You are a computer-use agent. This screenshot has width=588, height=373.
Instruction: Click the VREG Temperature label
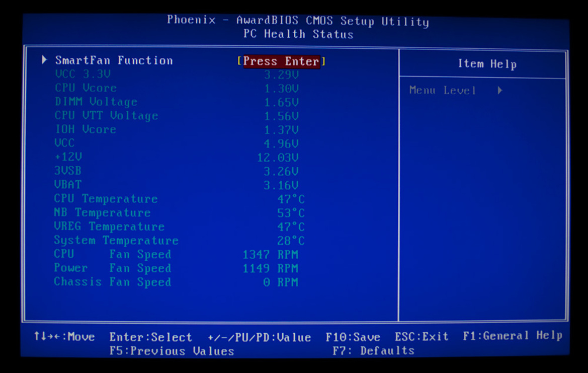tap(109, 227)
